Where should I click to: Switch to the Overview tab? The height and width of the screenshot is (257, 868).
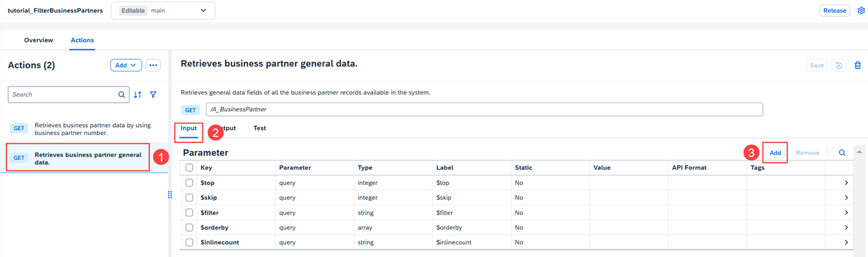(39, 40)
